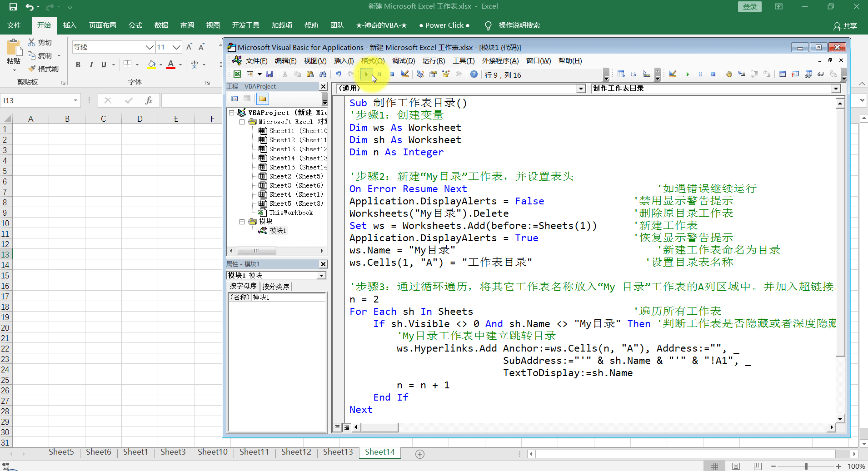Toggle Design Mode in the Standard toolbar

click(404, 74)
